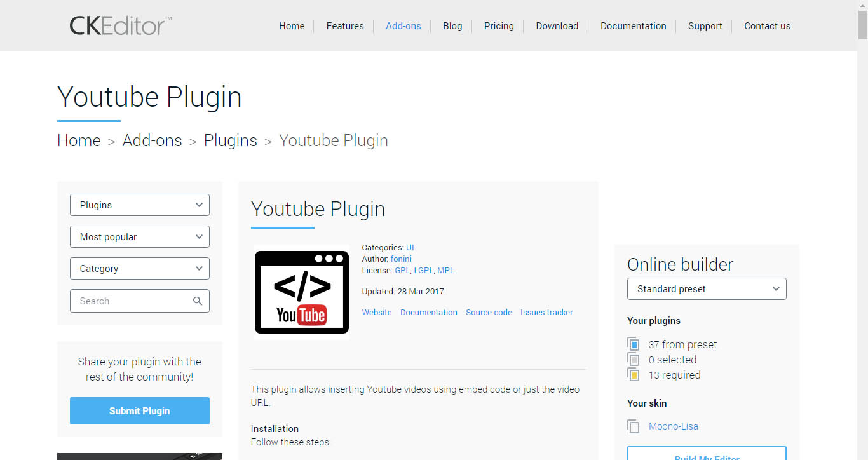868x460 pixels.
Task: Click the gray selected plugins icon
Action: [x=634, y=360]
